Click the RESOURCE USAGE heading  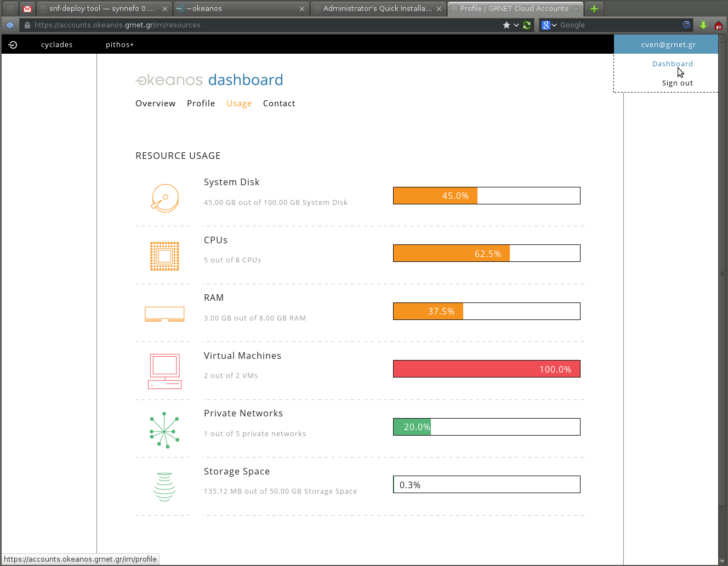tap(178, 156)
